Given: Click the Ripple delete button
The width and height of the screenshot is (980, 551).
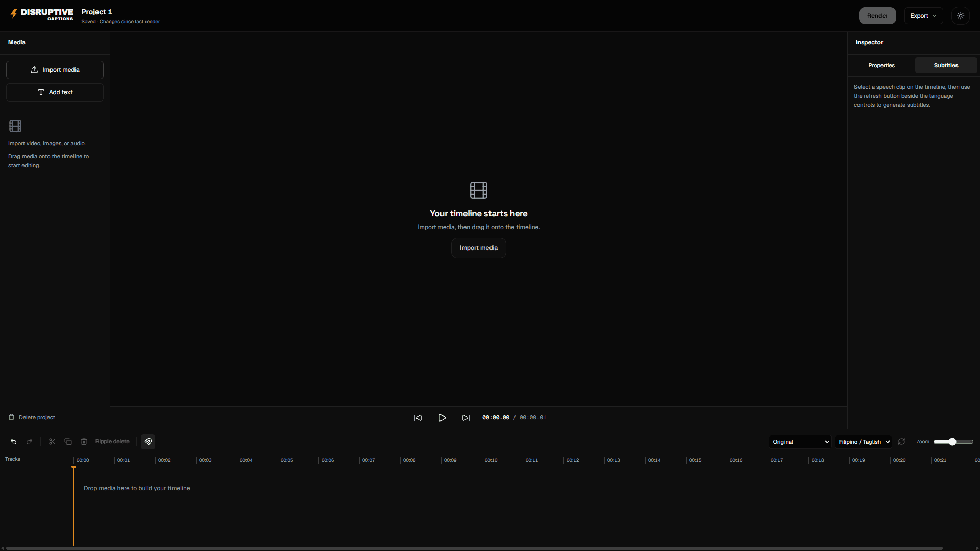Looking at the screenshot, I should coord(112,442).
